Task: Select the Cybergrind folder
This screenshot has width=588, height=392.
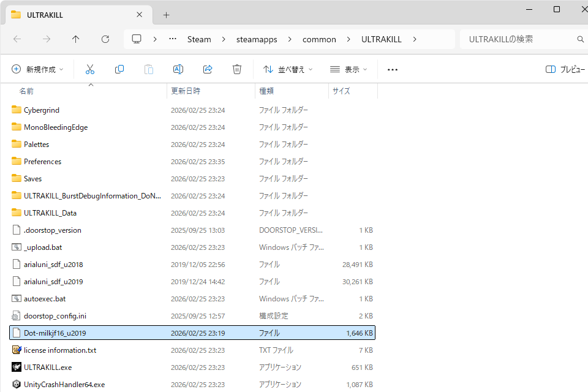Action: point(42,110)
